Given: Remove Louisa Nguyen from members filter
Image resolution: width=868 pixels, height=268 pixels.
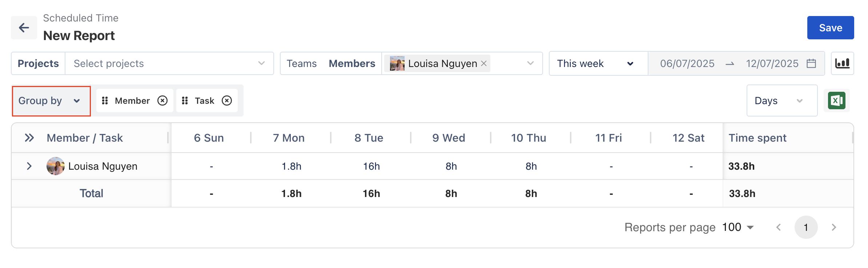Looking at the screenshot, I should [484, 63].
